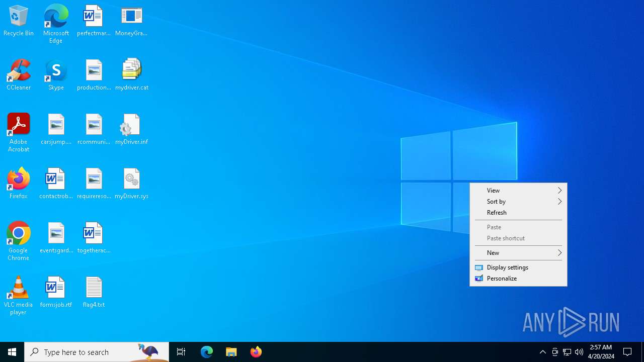
Task: Click the Show desktop sliver
Action: click(x=642, y=352)
